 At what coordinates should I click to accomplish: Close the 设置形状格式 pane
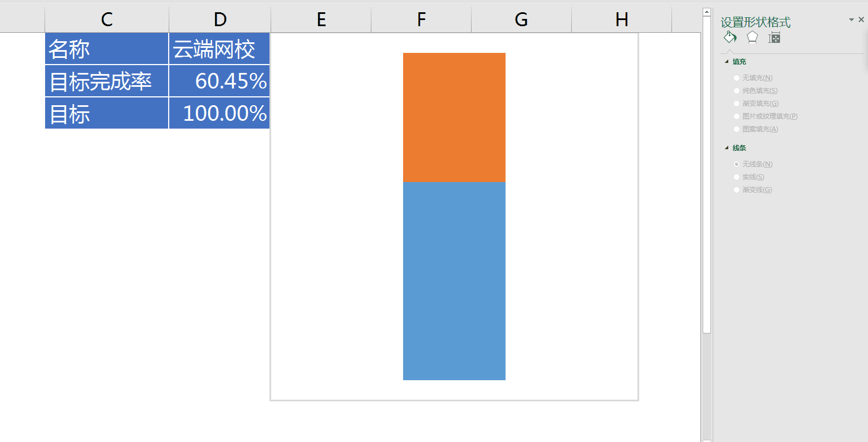pos(861,19)
